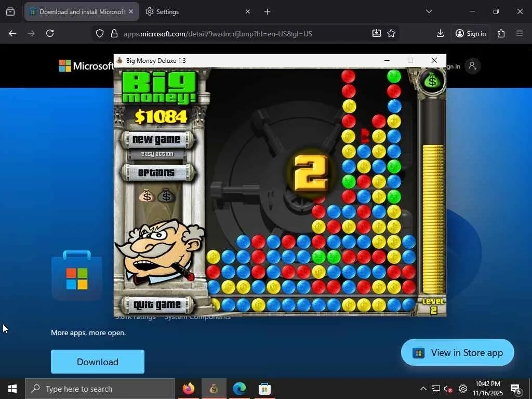
Task: Click the Microsoft logo on page
Action: click(86, 66)
